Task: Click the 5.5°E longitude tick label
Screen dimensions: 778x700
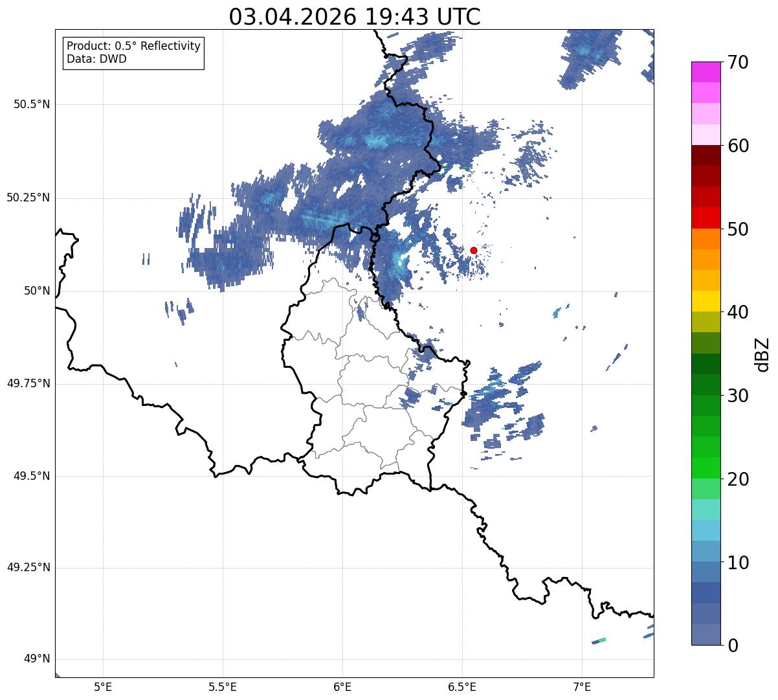Action: tap(223, 687)
